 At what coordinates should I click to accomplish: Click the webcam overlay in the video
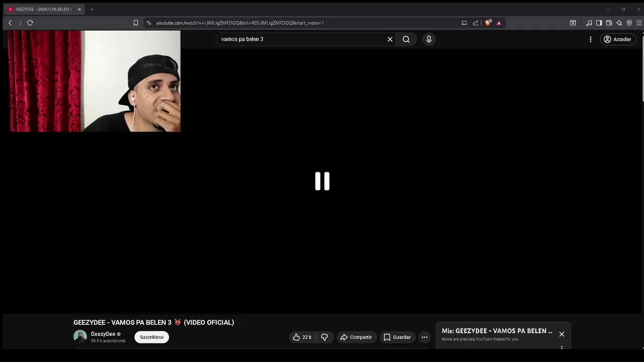pos(95,81)
